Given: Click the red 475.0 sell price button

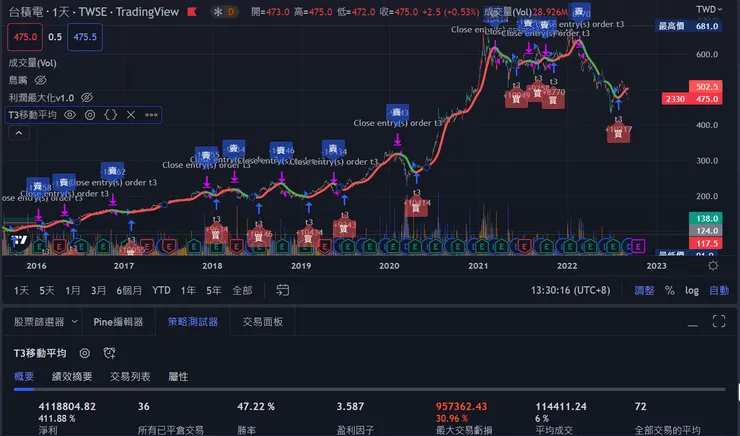Looking at the screenshot, I should (x=25, y=37).
